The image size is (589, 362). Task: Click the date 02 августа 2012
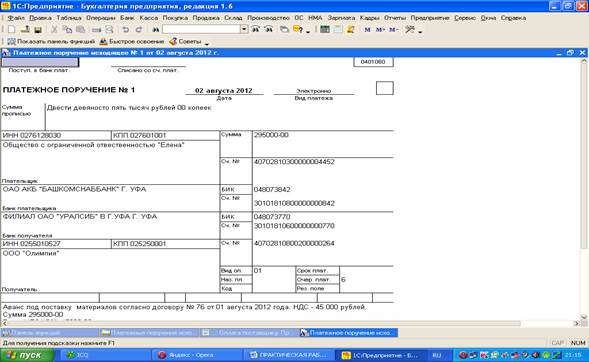[x=224, y=90]
